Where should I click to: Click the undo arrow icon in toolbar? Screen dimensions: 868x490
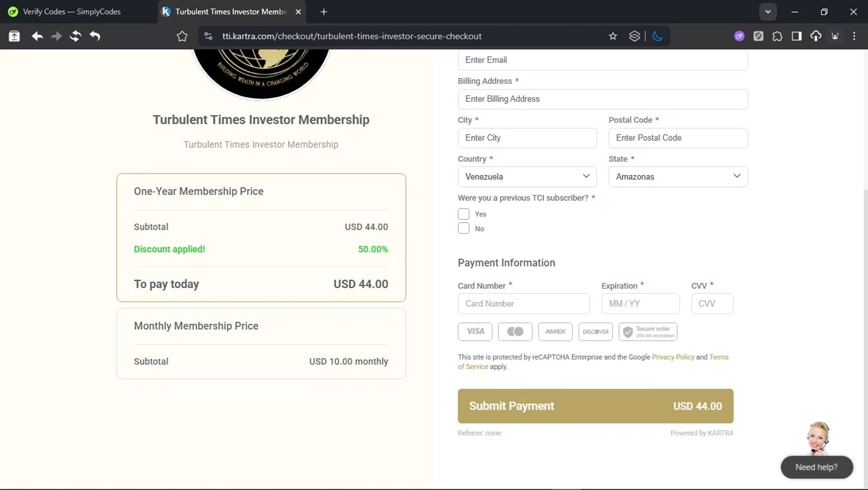pyautogui.click(x=95, y=36)
